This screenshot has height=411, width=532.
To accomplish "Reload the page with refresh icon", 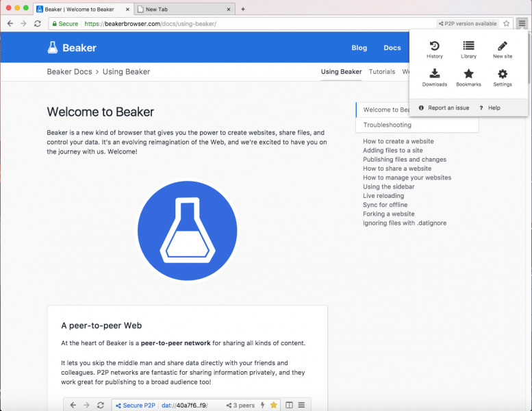I will pos(38,23).
